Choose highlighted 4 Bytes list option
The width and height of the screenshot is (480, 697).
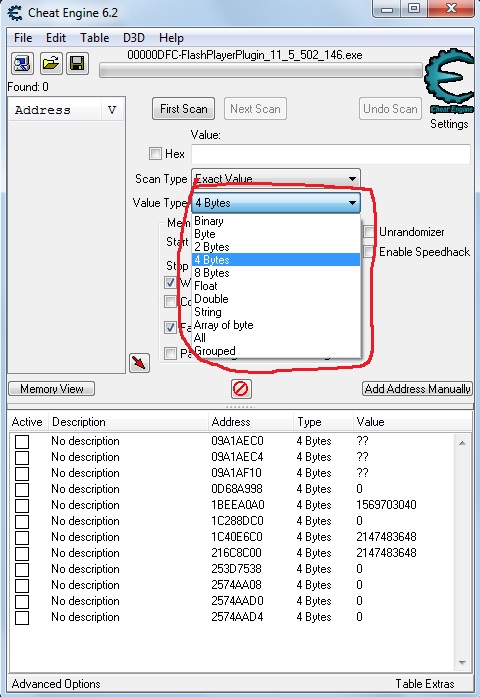pos(276,260)
